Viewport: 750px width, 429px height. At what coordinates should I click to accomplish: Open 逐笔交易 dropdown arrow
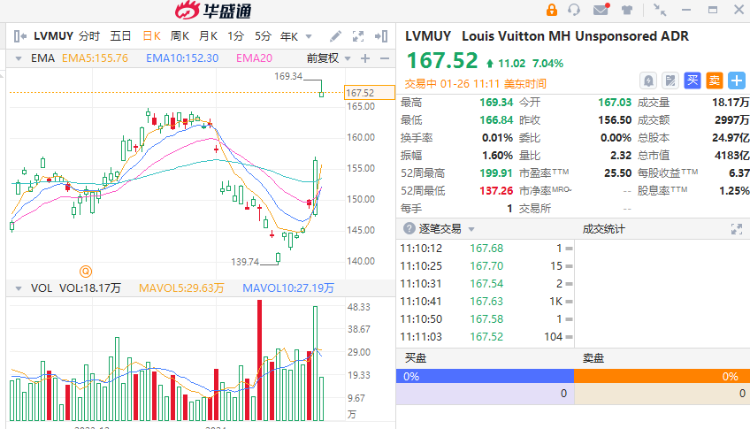(x=471, y=229)
